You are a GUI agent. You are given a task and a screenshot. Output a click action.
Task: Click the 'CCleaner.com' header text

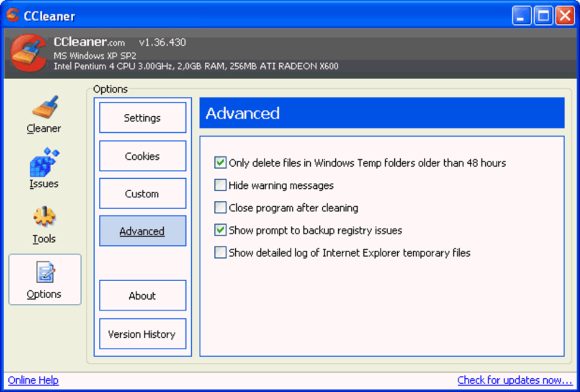[89, 42]
